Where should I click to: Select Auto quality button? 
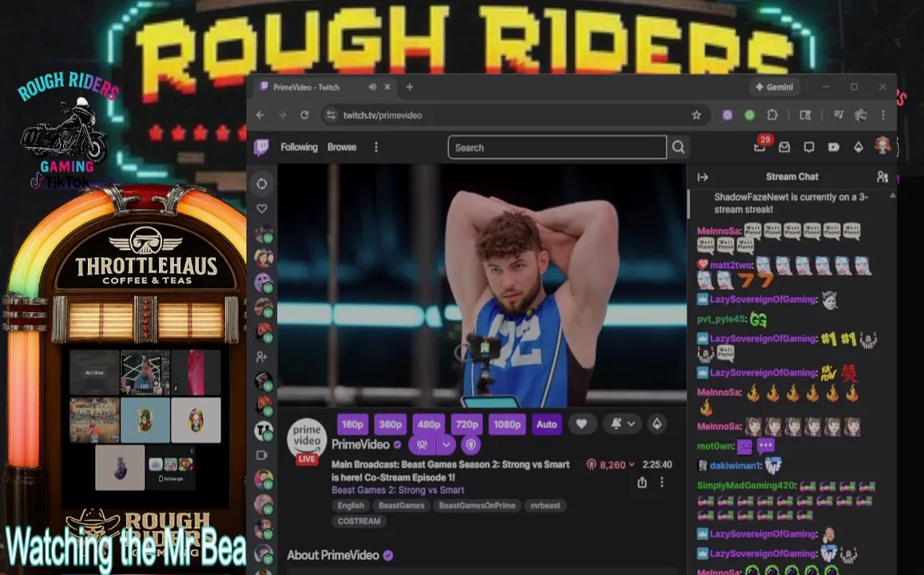(x=546, y=424)
